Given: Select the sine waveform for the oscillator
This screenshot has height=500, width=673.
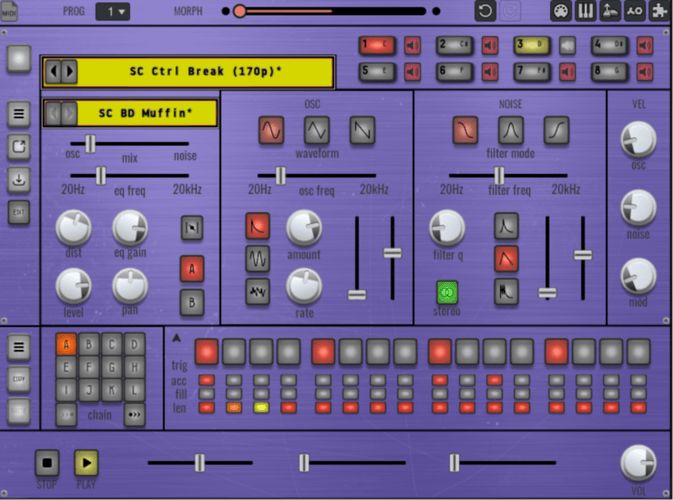Looking at the screenshot, I should click(271, 130).
